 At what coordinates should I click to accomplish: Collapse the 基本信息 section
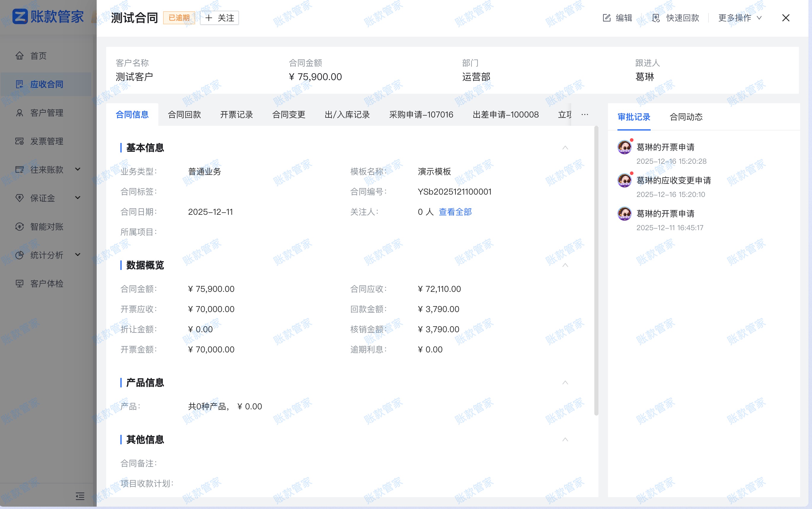[565, 147]
